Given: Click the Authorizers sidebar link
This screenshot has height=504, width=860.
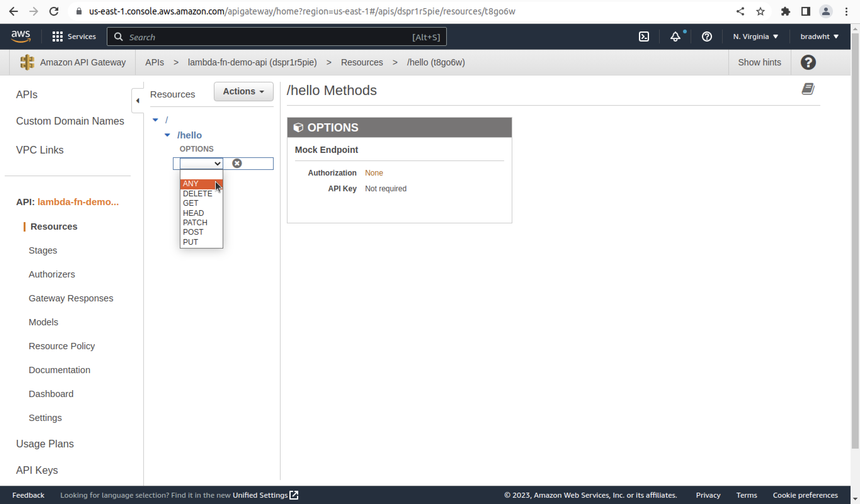Looking at the screenshot, I should [52, 274].
